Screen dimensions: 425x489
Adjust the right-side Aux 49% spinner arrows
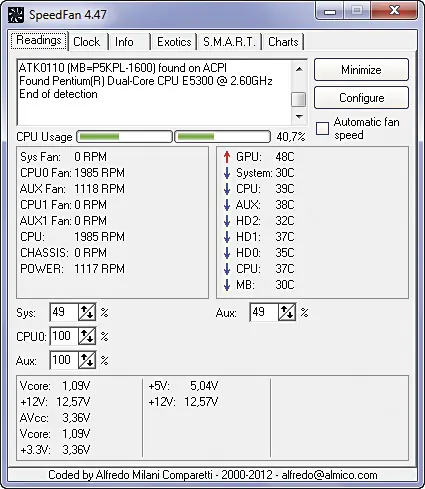tap(287, 312)
